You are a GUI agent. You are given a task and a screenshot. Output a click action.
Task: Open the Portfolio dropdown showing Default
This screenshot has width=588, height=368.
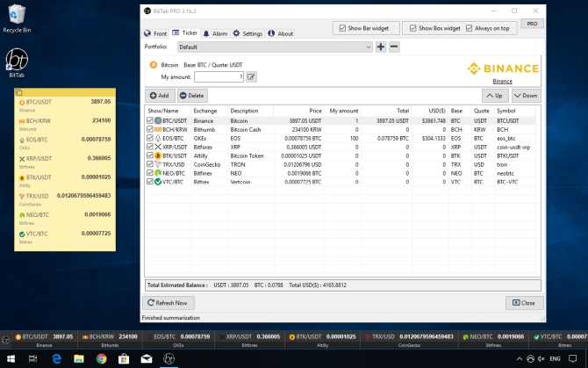tap(275, 47)
